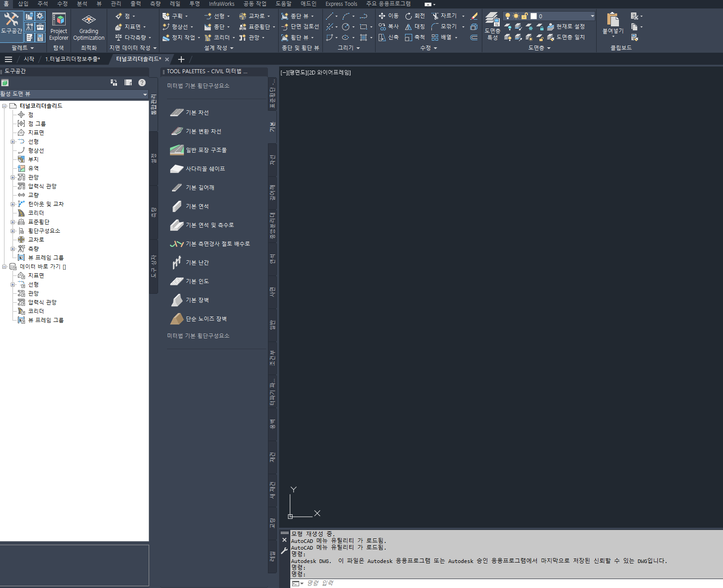Switch to the 1.터널코리더정보추출 drawing tab
The width and height of the screenshot is (723, 588).
click(72, 59)
